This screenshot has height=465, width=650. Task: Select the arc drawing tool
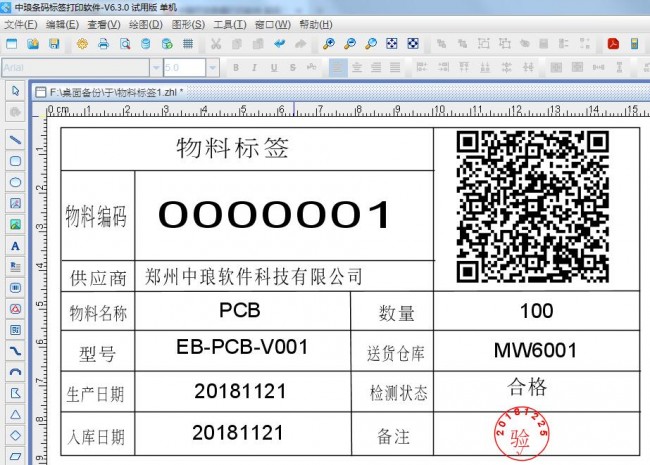pyautogui.click(x=15, y=372)
